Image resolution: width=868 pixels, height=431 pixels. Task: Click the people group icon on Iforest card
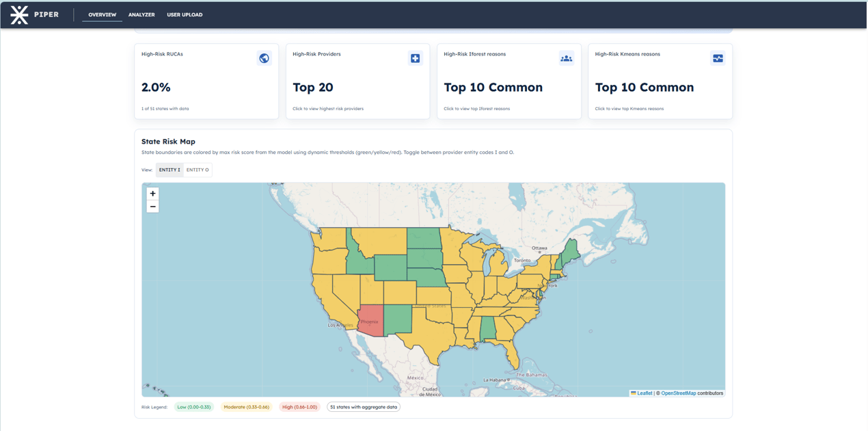566,58
